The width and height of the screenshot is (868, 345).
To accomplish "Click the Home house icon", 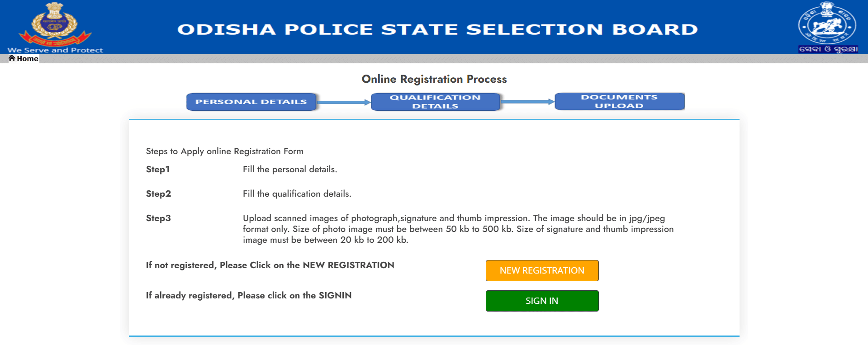I will point(12,58).
